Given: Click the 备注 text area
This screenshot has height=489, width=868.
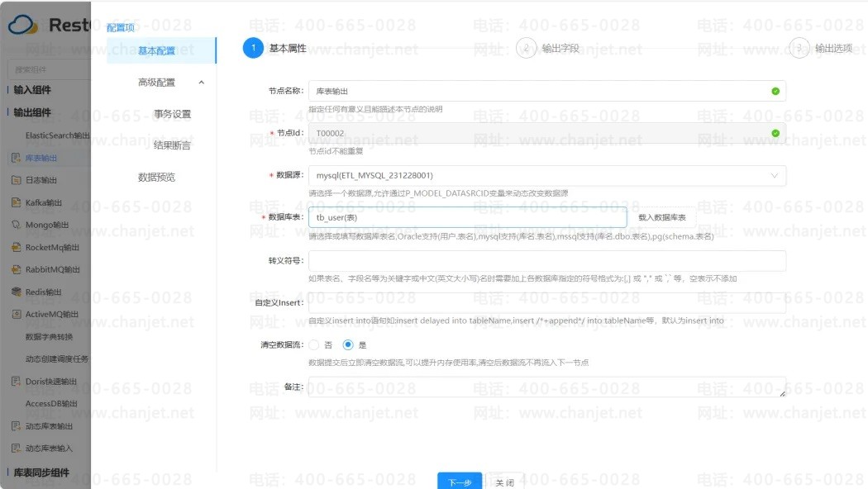Looking at the screenshot, I should pos(547,387).
